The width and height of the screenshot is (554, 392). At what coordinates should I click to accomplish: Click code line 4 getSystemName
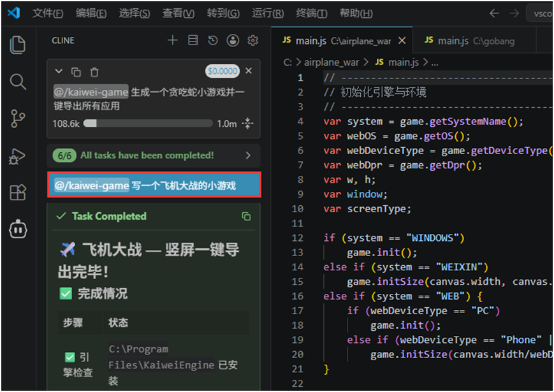pos(468,122)
